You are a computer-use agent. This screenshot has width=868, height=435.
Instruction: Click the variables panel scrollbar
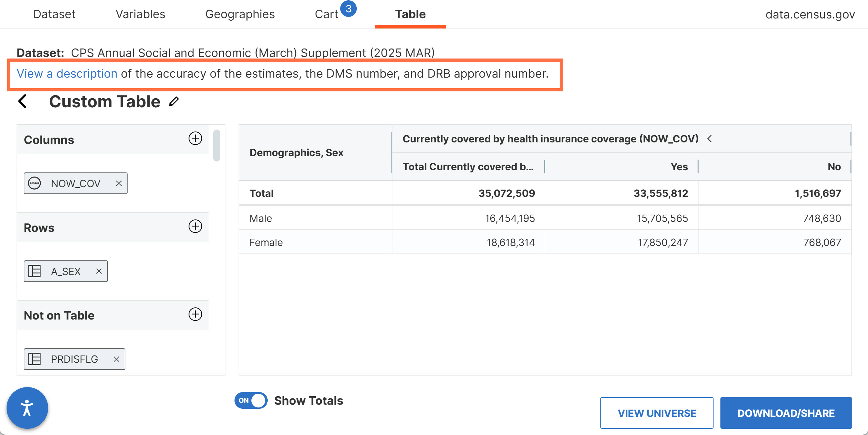coord(217,146)
